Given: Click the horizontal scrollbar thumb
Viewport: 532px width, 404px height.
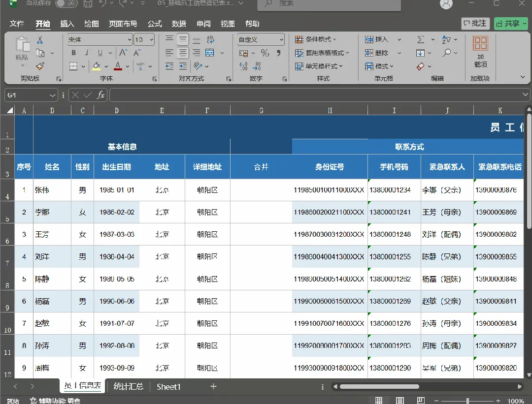Looking at the screenshot, I should (379, 386).
